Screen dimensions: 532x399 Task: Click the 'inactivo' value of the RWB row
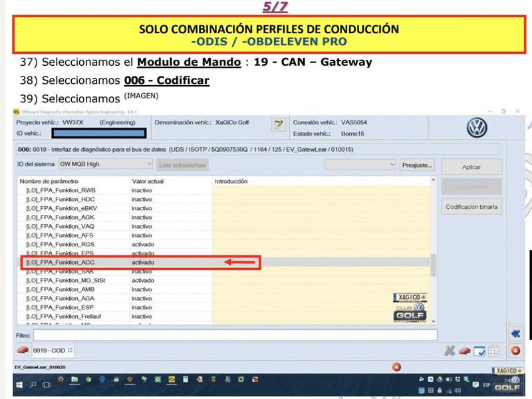point(142,190)
